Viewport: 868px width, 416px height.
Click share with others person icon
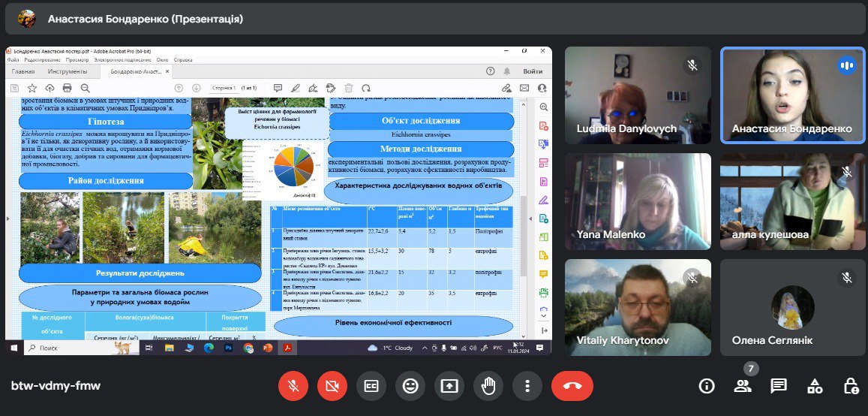coord(542,88)
